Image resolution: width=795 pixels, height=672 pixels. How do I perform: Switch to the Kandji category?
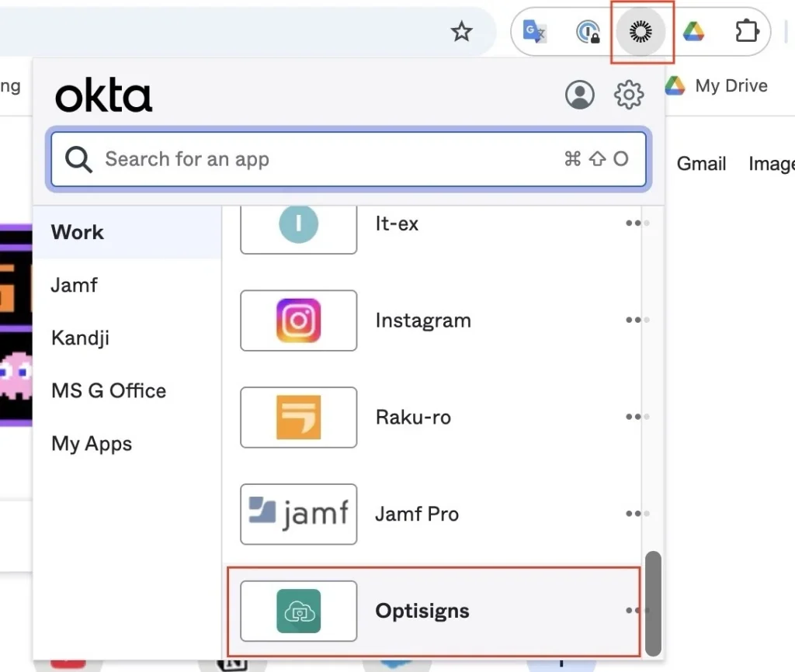pos(80,338)
